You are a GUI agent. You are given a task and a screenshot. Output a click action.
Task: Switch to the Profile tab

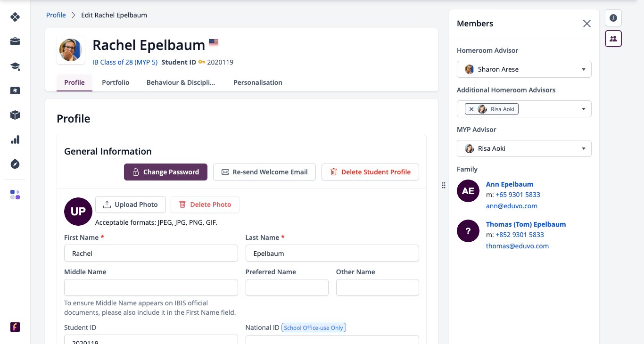click(x=74, y=82)
